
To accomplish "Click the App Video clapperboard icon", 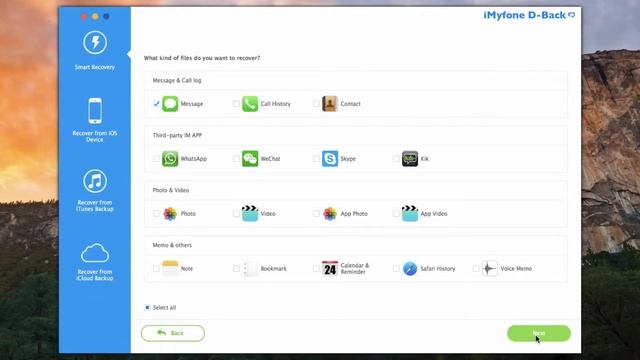I will point(410,213).
